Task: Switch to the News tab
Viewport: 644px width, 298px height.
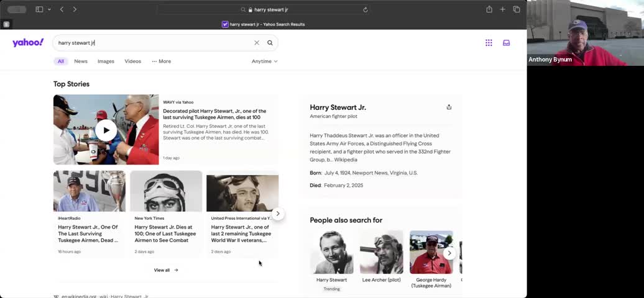Action: [x=81, y=61]
